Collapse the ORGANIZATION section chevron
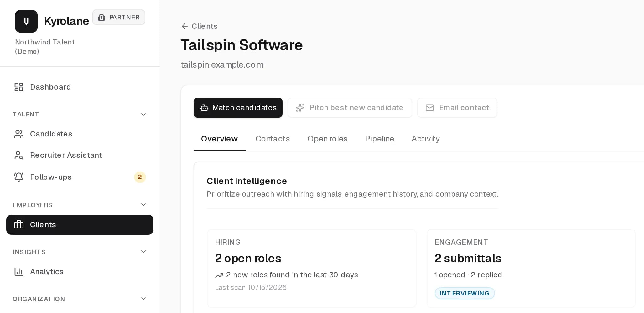The height and width of the screenshot is (313, 644). (x=143, y=299)
